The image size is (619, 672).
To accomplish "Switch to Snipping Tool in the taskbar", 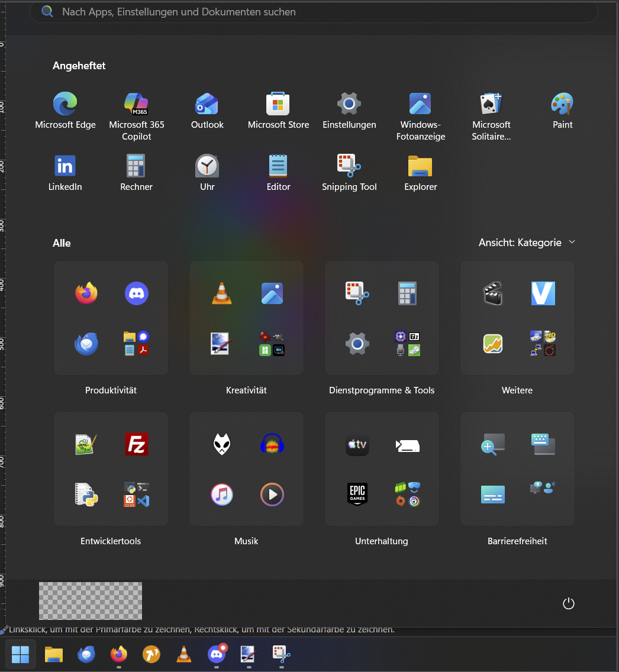I will [x=282, y=654].
